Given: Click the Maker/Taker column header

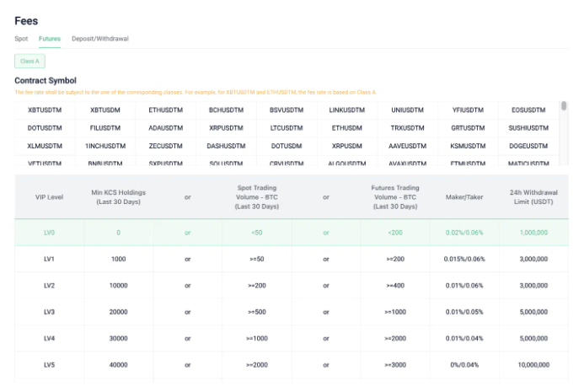Looking at the screenshot, I should click(x=464, y=198).
